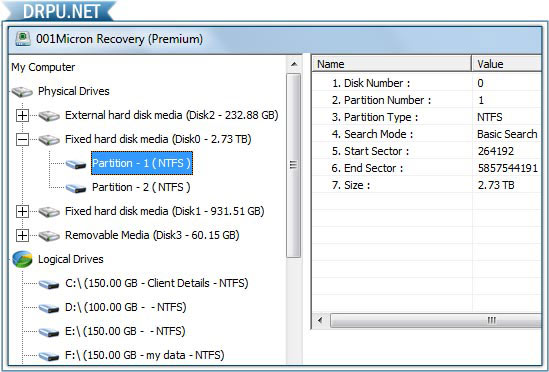The image size is (549, 372).
Task: Click the '6. End Sector :' row
Action: pyautogui.click(x=427, y=168)
